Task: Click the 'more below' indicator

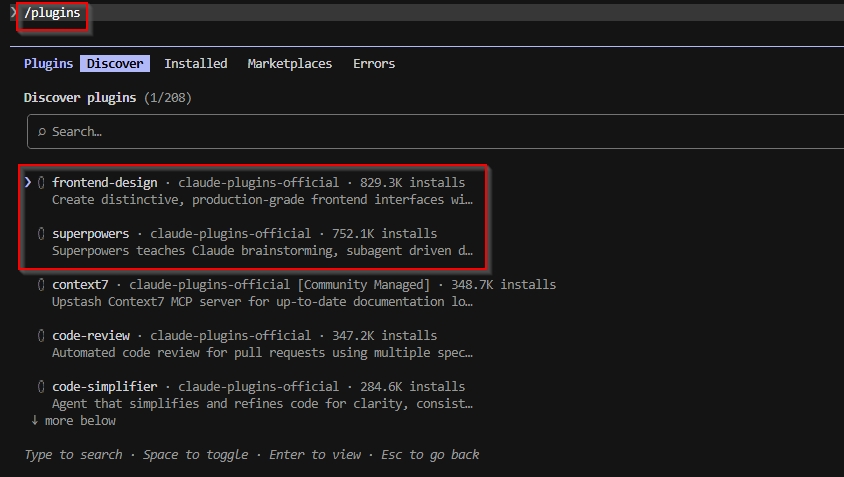Action: [x=73, y=420]
